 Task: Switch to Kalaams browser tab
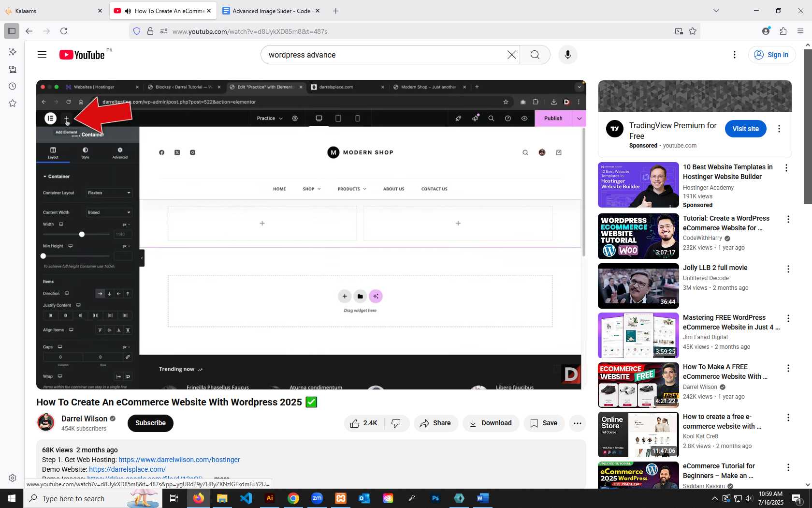(x=53, y=11)
